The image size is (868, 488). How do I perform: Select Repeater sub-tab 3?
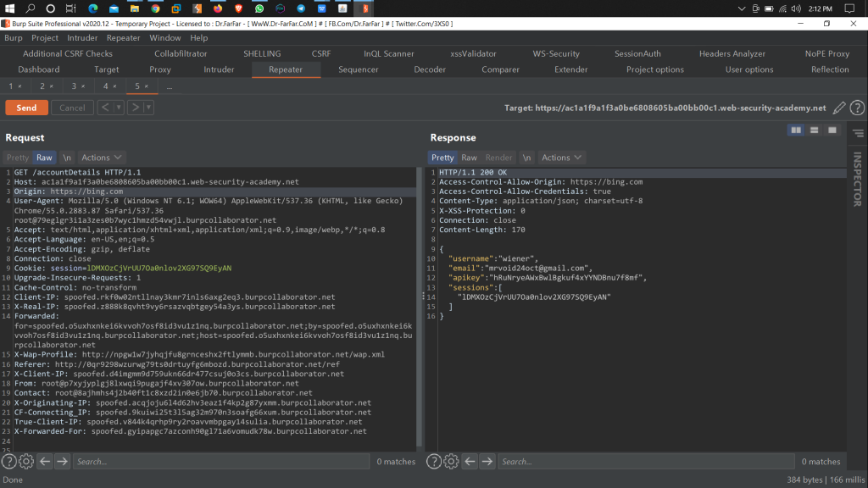[75, 86]
